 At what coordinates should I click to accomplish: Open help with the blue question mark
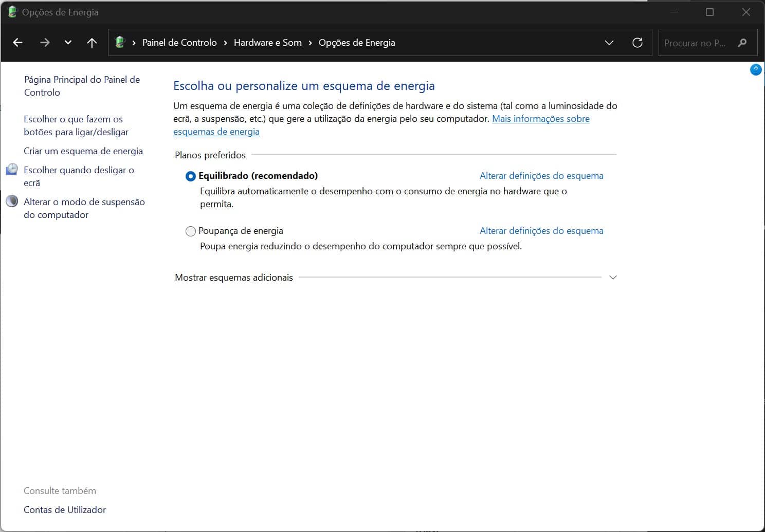pos(755,70)
